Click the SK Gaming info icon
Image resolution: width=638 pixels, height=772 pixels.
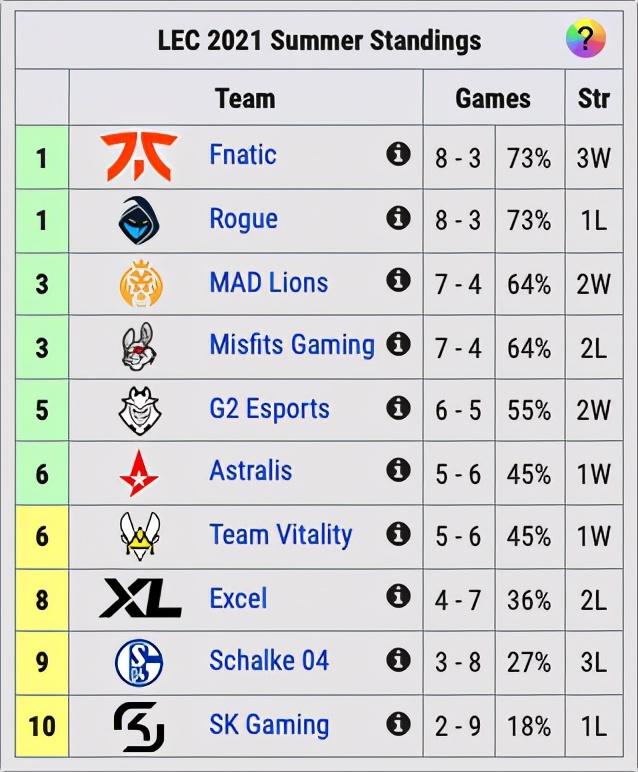tap(398, 724)
